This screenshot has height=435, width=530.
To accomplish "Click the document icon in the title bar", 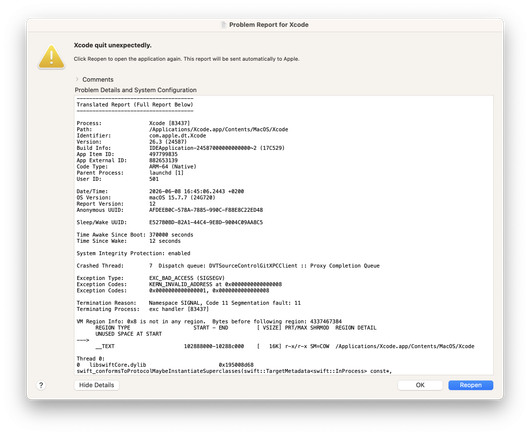I will coord(223,25).
